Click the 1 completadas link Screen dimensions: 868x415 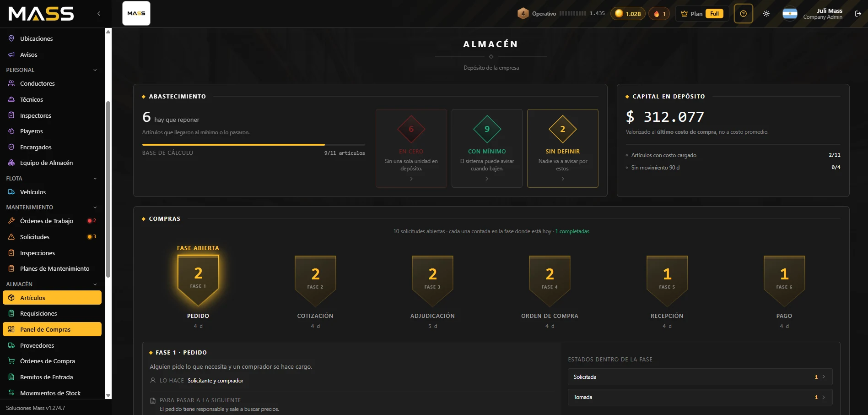pyautogui.click(x=572, y=231)
